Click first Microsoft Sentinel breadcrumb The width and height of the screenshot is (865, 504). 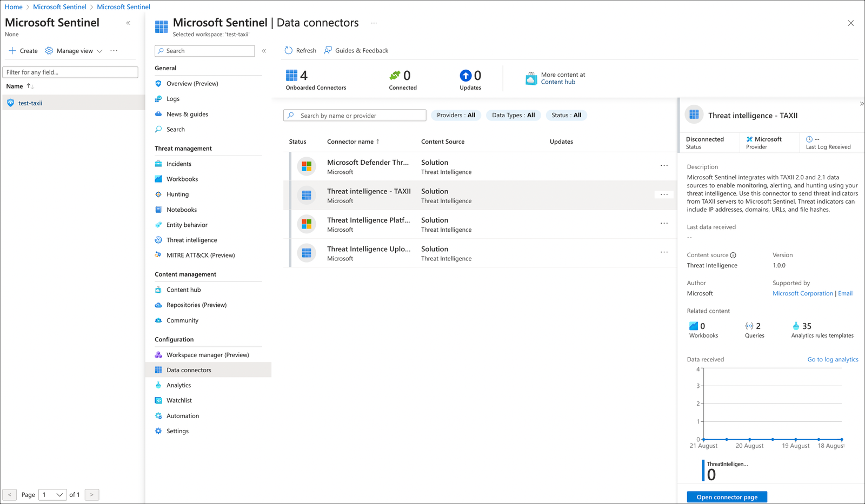pos(59,7)
